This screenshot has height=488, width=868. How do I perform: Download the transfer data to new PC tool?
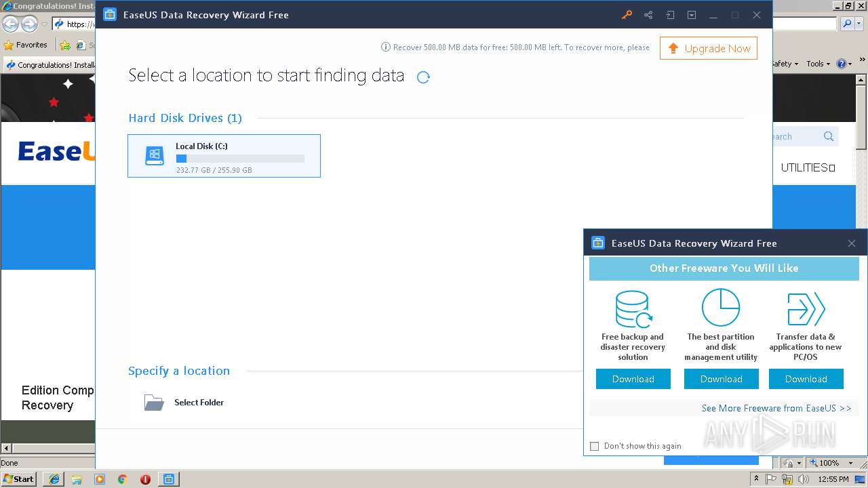(806, 379)
